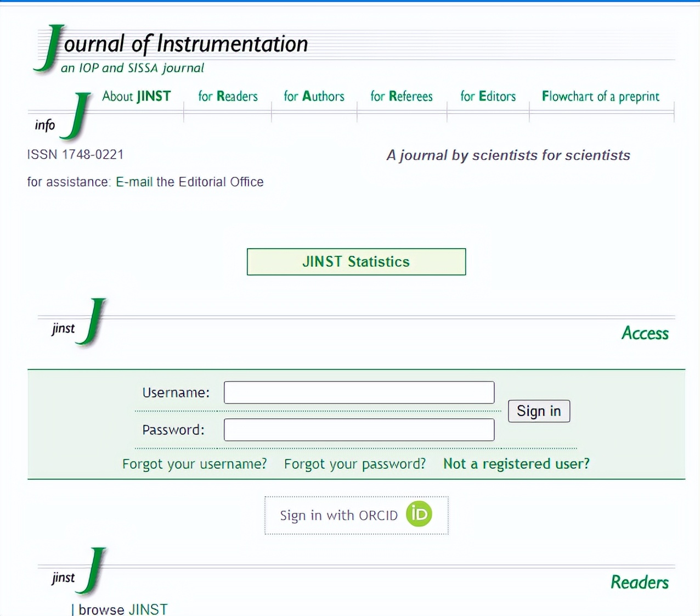The height and width of the screenshot is (616, 700).
Task: Click Forgot your username link
Action: [x=194, y=464]
